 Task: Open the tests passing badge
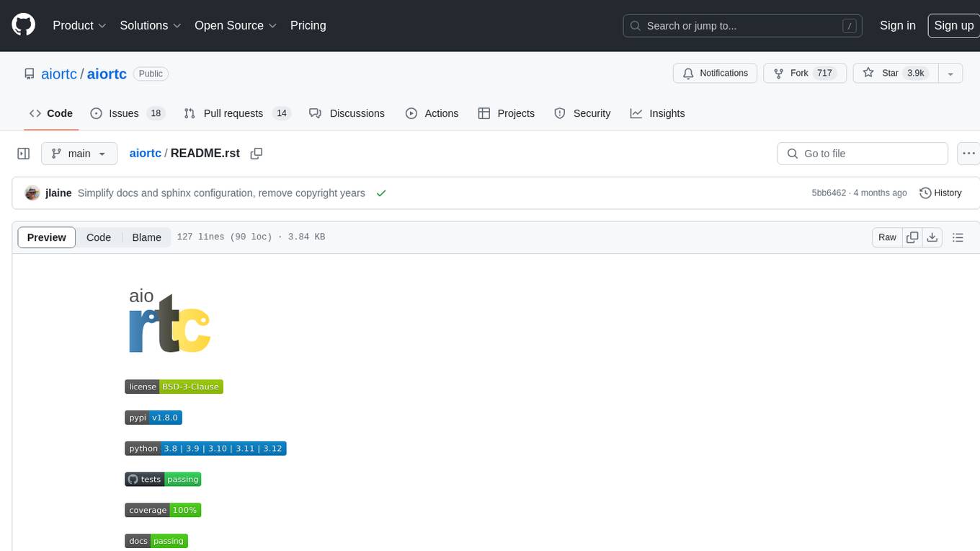coord(163,479)
